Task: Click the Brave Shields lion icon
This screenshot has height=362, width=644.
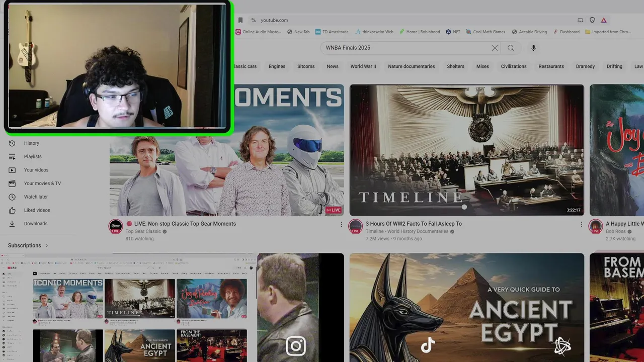Action: pyautogui.click(x=592, y=20)
